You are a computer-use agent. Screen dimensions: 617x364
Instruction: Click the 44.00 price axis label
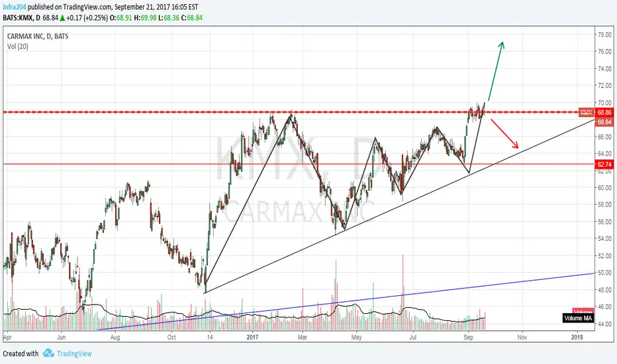point(604,324)
